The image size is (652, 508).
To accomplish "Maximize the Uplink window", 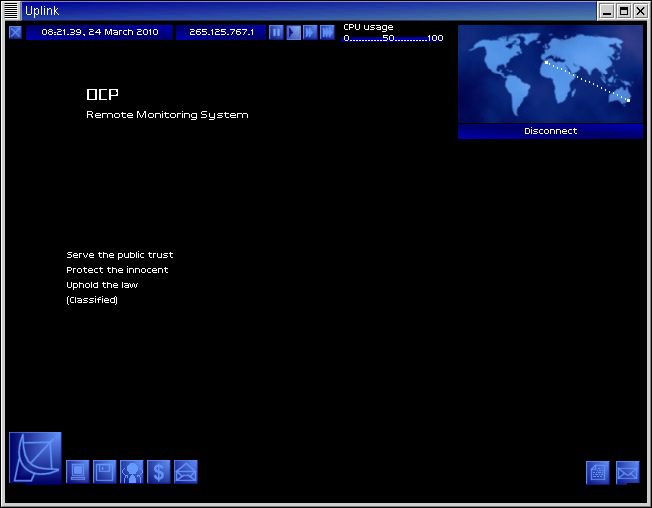I will (624, 11).
